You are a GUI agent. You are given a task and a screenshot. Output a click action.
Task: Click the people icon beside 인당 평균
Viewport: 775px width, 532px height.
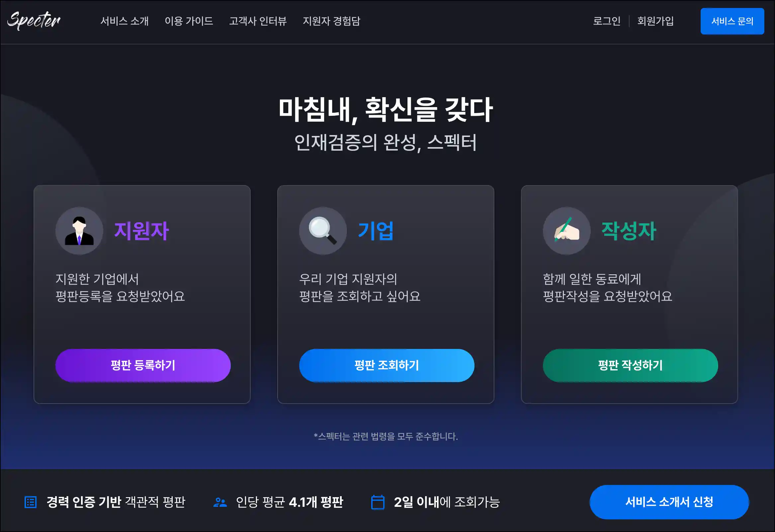pyautogui.click(x=220, y=502)
